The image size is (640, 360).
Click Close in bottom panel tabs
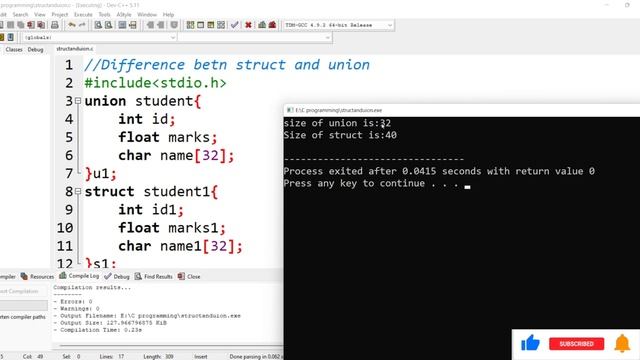[x=189, y=276]
